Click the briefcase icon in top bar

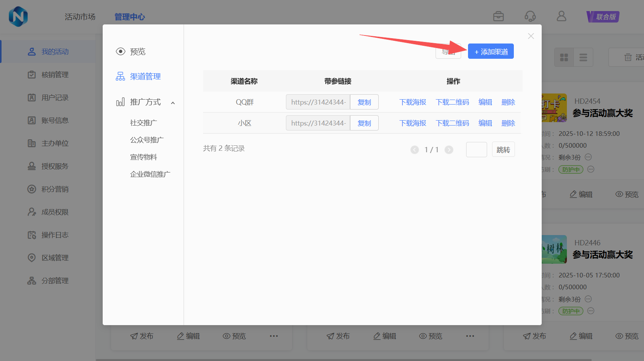[x=498, y=16]
